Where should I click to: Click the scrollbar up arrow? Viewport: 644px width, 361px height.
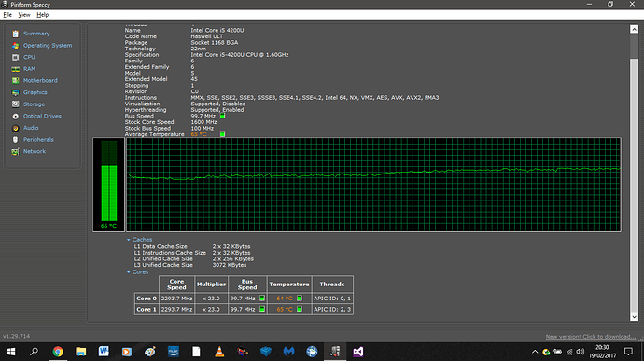click(x=634, y=29)
